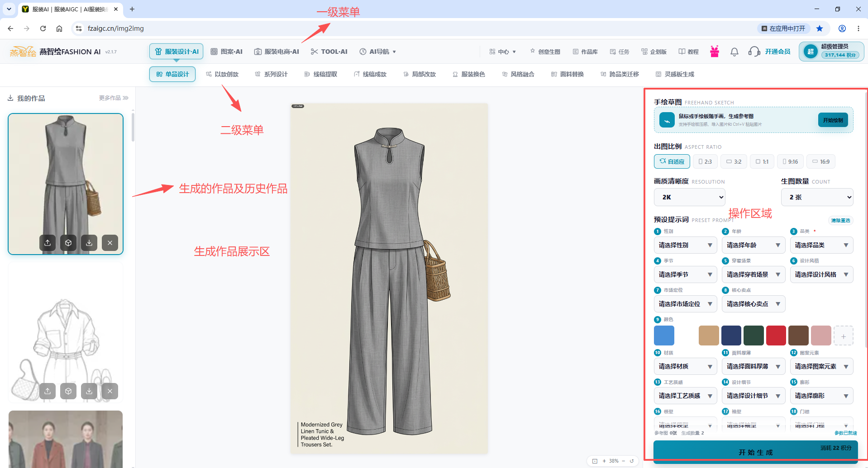Click the 清除重选 link
This screenshot has height=468, width=868.
pos(841,220)
